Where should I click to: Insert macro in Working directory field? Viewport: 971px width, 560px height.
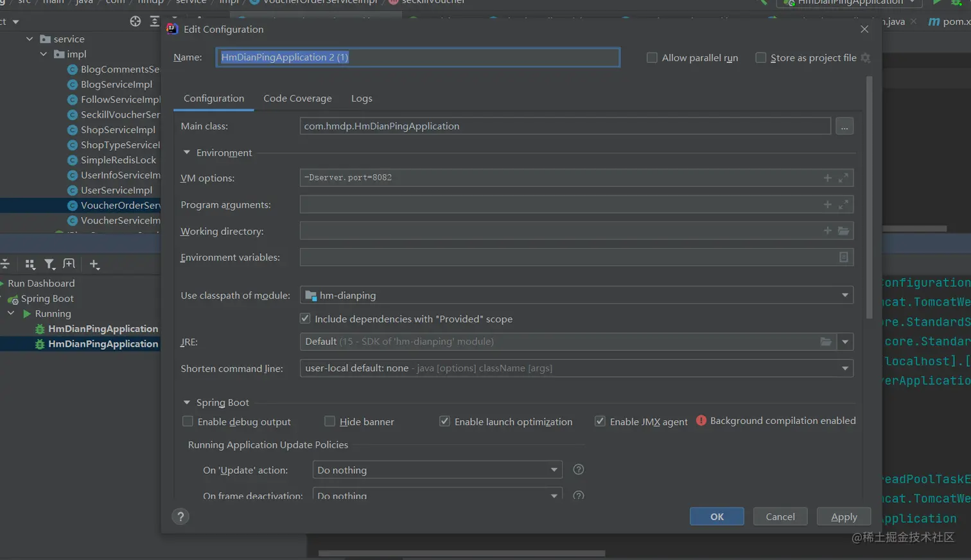coord(827,231)
